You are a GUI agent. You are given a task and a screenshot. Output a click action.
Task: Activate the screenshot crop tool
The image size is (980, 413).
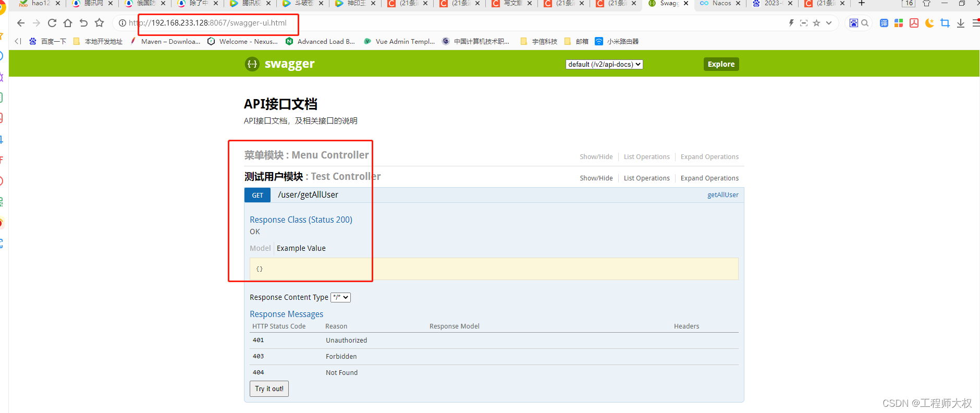(x=945, y=23)
